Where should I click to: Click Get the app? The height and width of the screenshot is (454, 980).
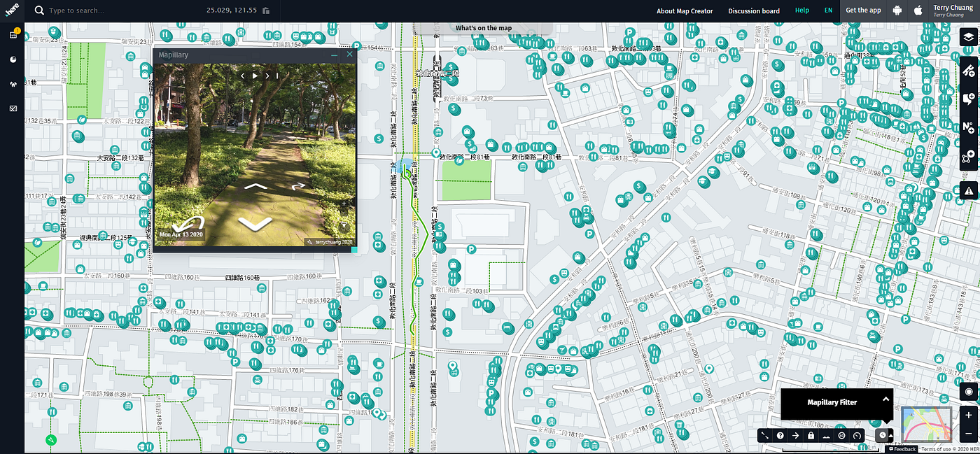(863, 10)
